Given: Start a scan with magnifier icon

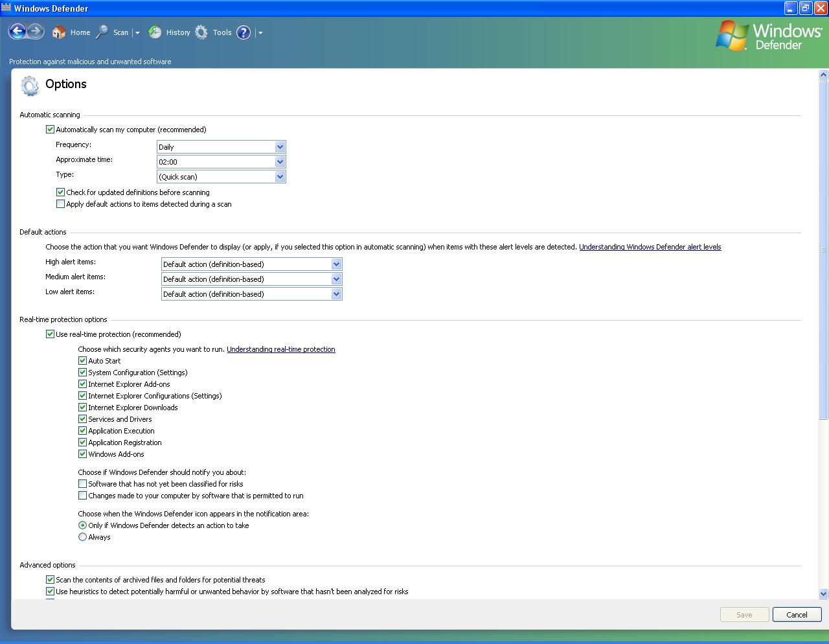Looking at the screenshot, I should coord(102,32).
